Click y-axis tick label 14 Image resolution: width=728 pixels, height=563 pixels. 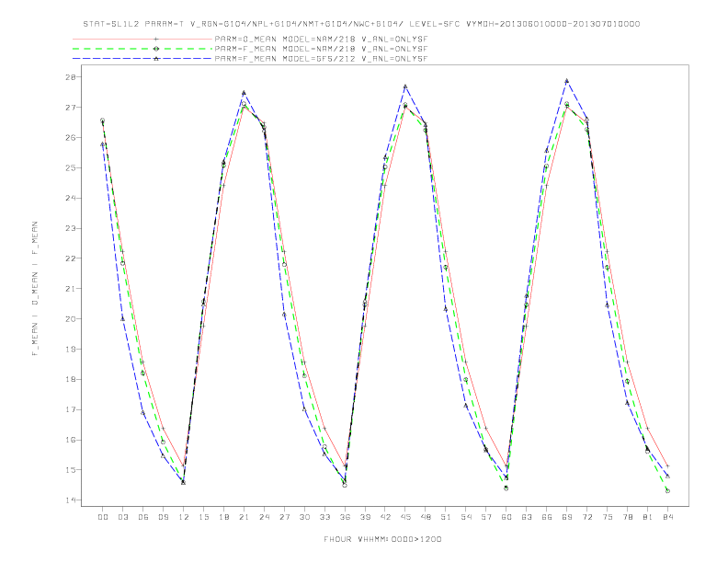pyautogui.click(x=71, y=500)
